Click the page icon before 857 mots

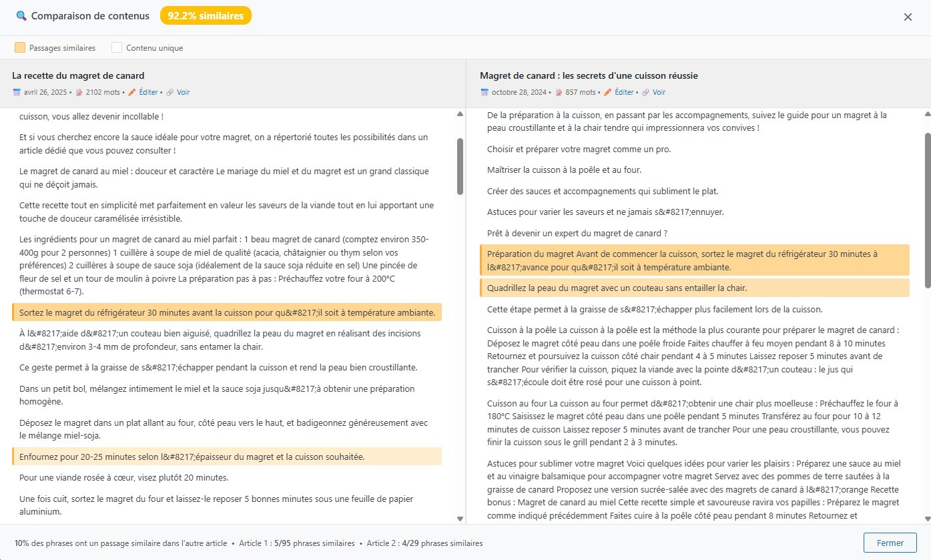pos(559,92)
